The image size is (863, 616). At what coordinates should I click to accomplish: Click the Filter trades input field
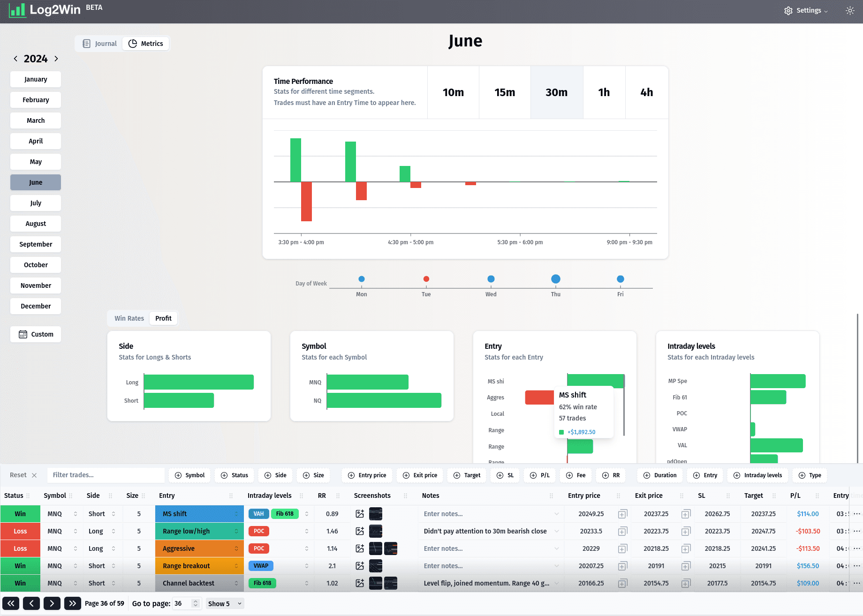106,475
